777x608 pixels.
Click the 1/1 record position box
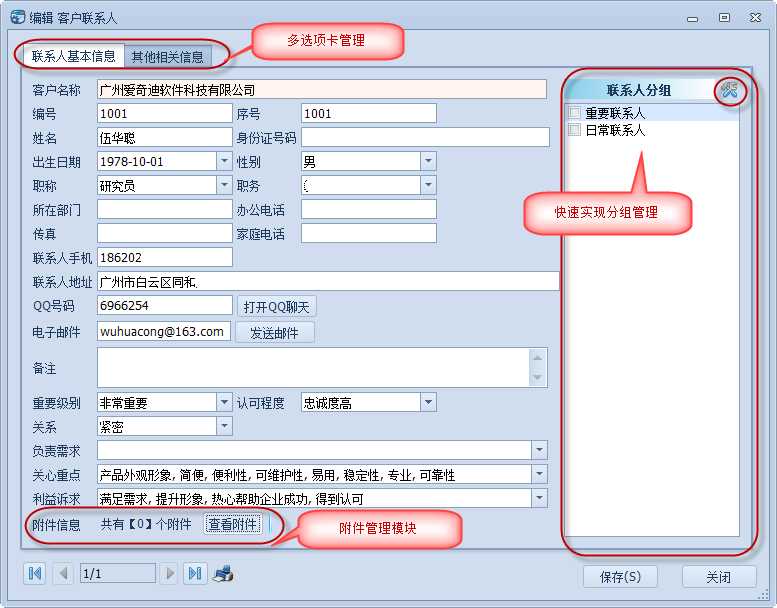(117, 574)
